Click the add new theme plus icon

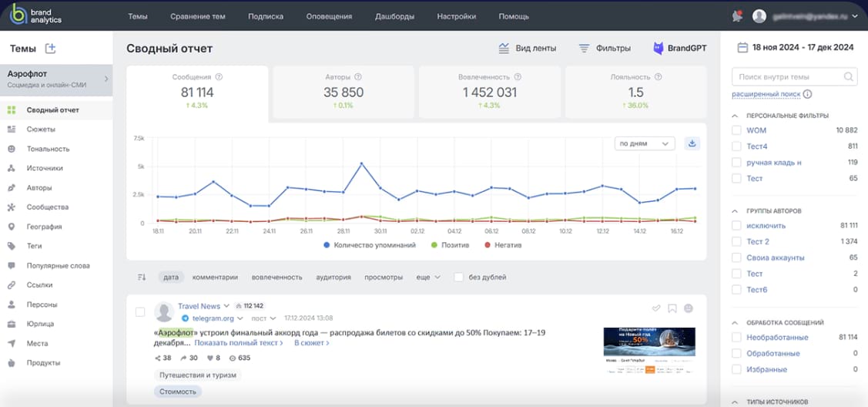(x=51, y=49)
